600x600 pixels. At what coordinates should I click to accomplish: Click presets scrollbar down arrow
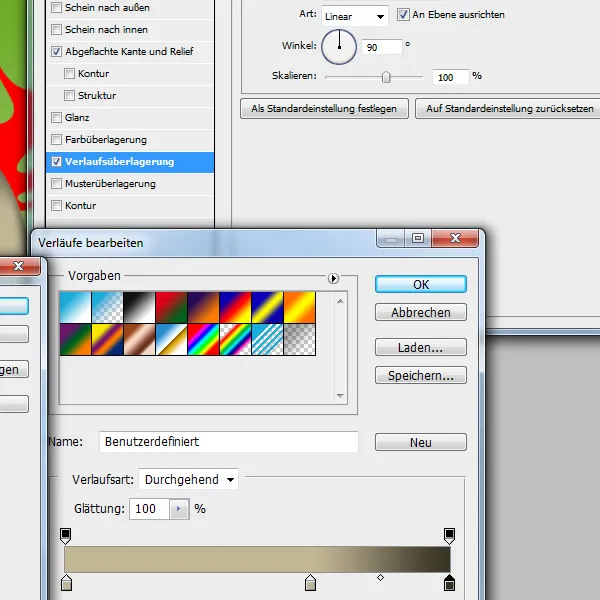coord(340,396)
